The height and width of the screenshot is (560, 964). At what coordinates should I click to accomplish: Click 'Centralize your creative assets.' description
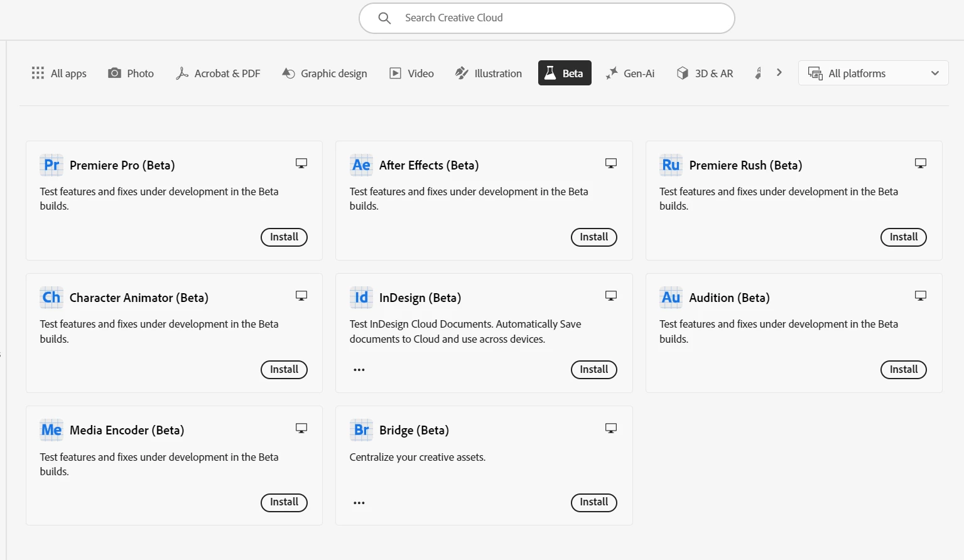418,457
